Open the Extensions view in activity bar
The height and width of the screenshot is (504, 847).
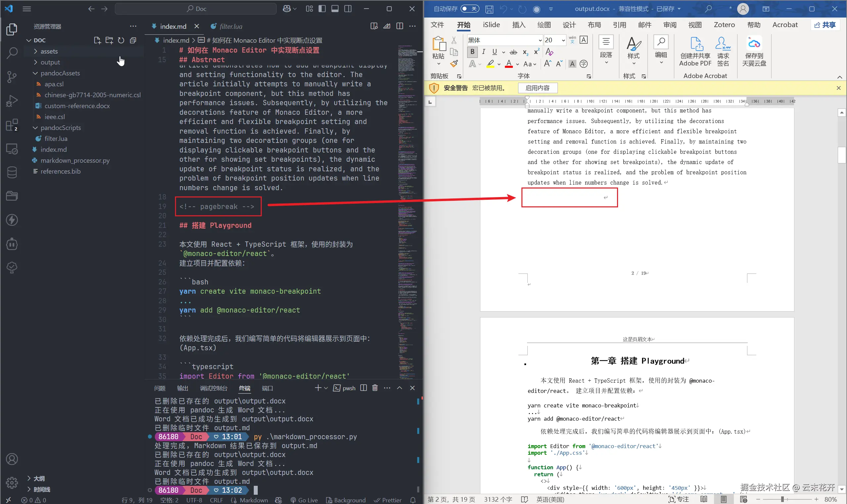[12, 125]
